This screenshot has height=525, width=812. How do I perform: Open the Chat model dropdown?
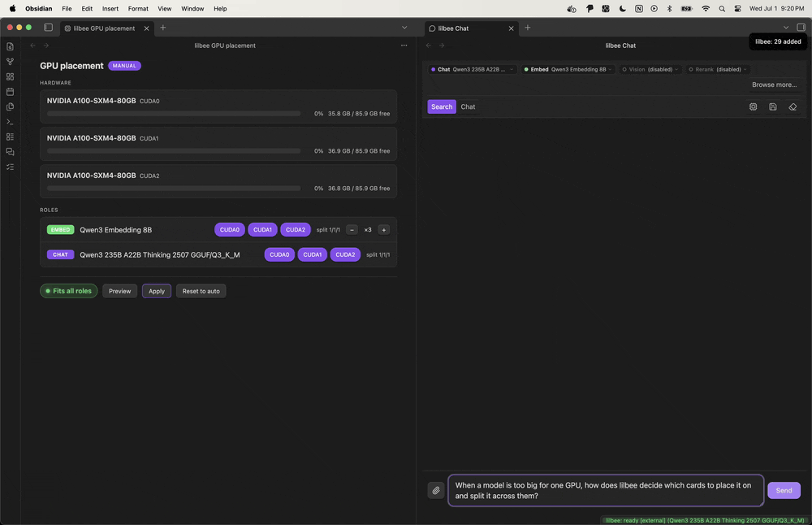[x=472, y=69]
